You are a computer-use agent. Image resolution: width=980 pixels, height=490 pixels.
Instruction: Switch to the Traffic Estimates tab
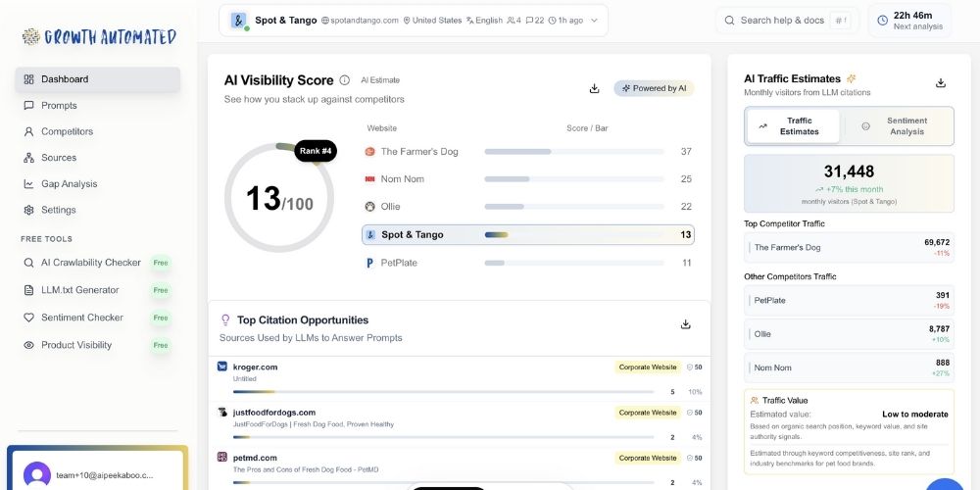click(793, 126)
